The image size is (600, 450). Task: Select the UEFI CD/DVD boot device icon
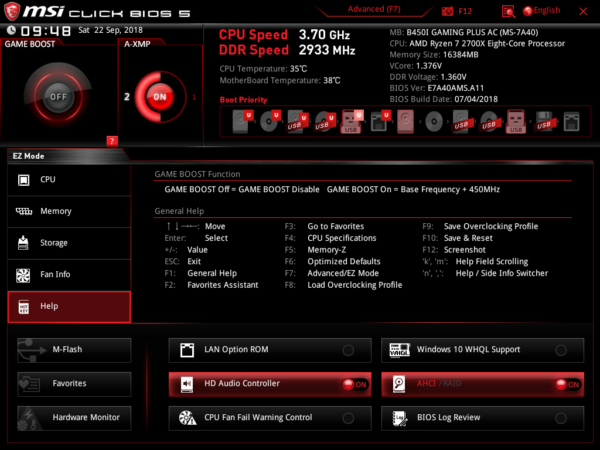pos(270,121)
